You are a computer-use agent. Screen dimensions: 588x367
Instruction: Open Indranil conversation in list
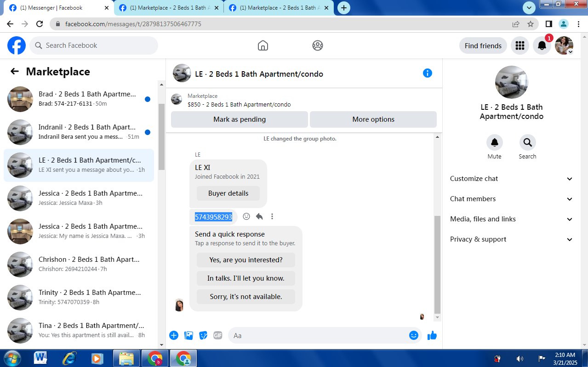[79, 132]
